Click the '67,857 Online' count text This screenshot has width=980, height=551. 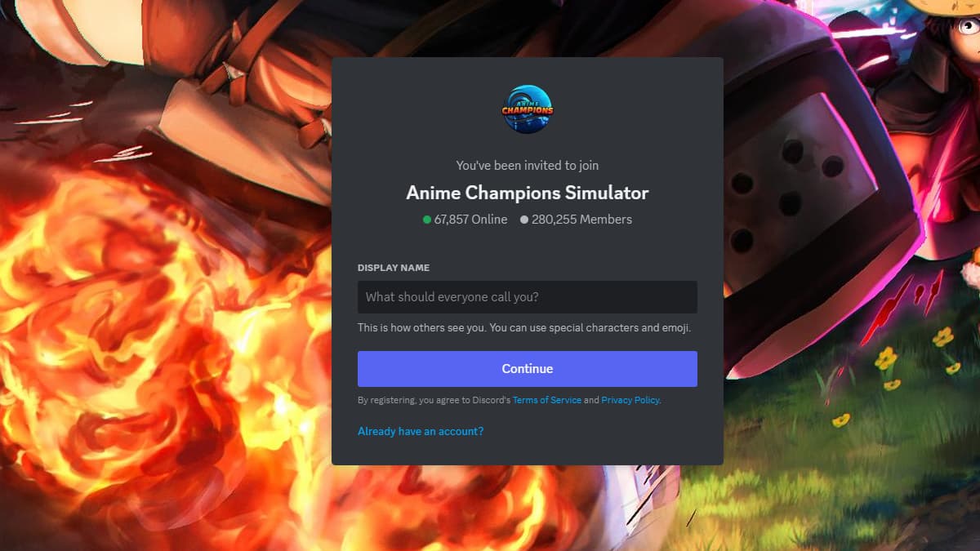[x=470, y=220]
